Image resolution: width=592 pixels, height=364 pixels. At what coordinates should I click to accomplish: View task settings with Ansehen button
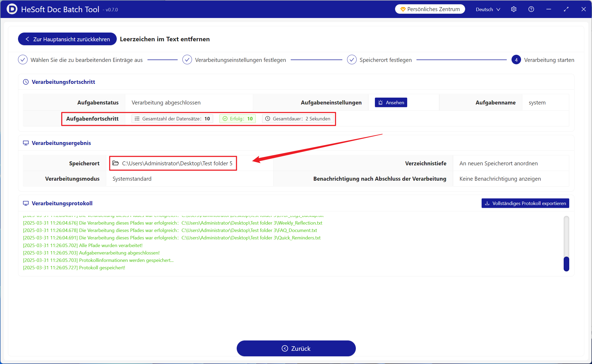pyautogui.click(x=391, y=103)
